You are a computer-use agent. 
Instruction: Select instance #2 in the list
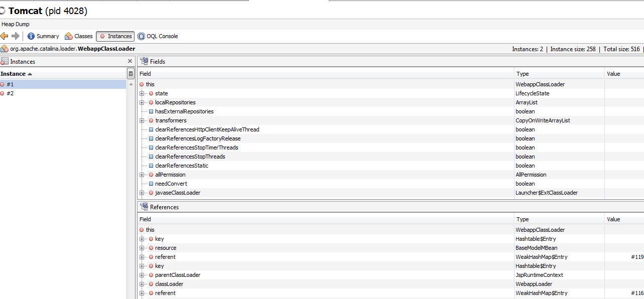[x=10, y=93]
